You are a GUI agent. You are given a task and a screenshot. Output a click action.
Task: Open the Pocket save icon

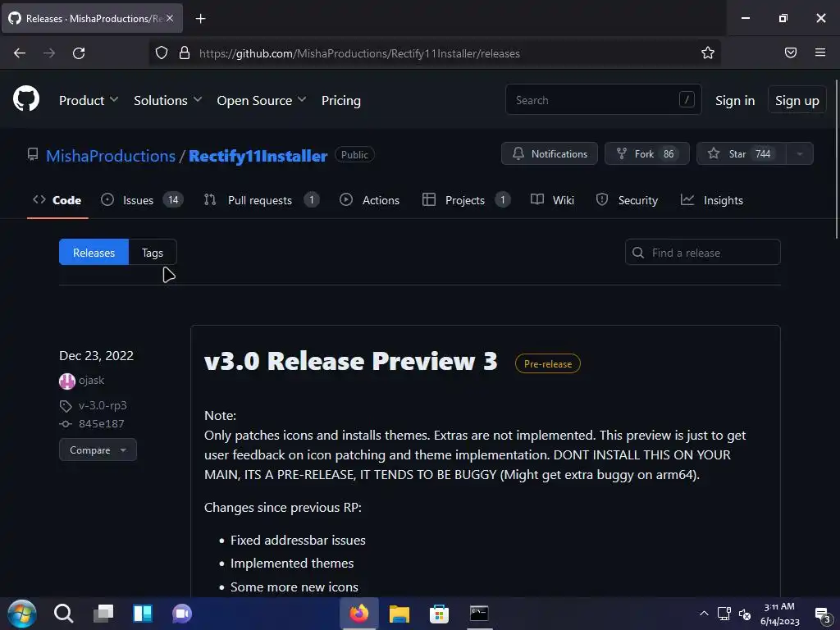pos(791,52)
